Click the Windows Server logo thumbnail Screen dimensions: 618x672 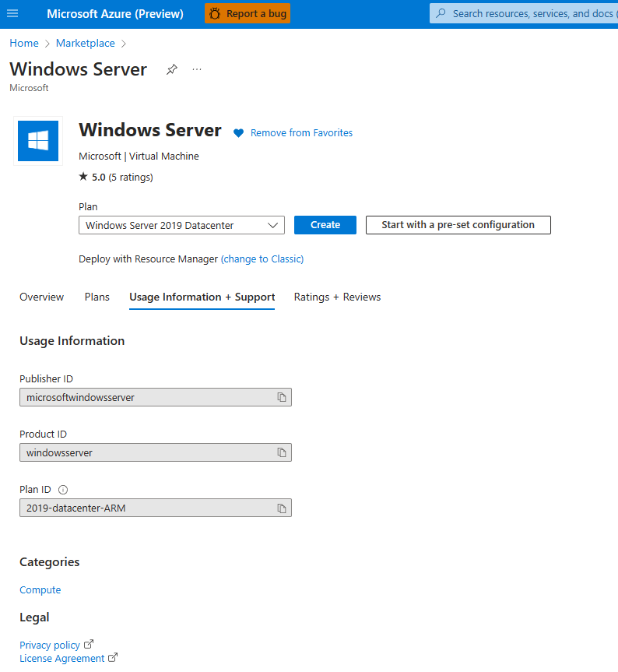coord(38,141)
